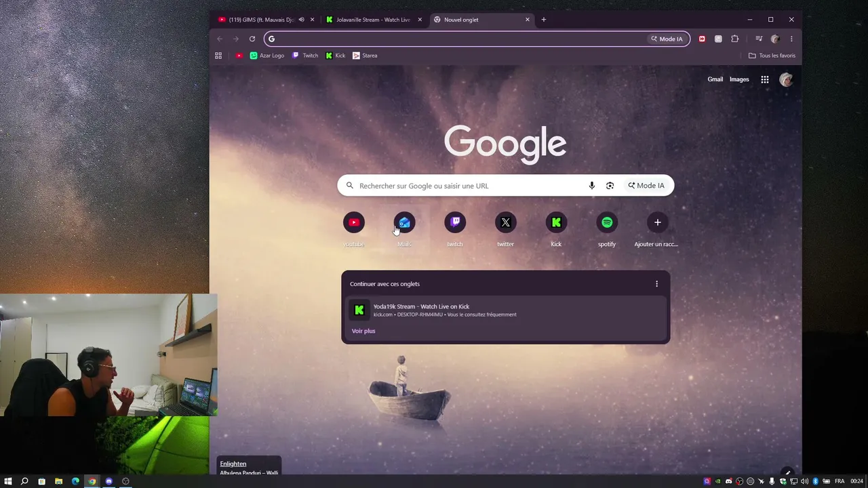Click Mode IA in the Google search box

[646, 186]
